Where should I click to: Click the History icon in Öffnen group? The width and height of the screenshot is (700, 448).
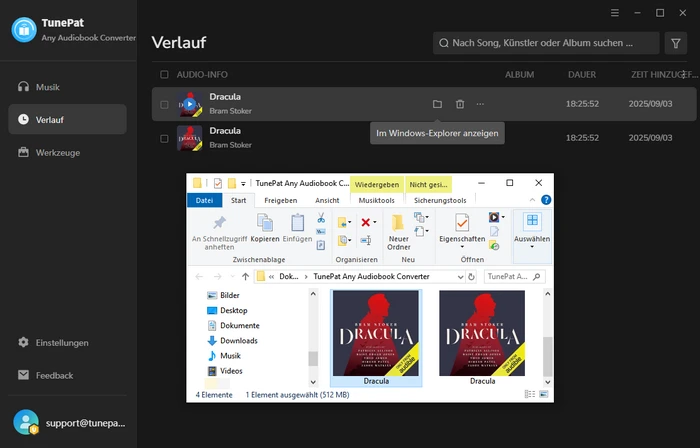click(x=494, y=245)
